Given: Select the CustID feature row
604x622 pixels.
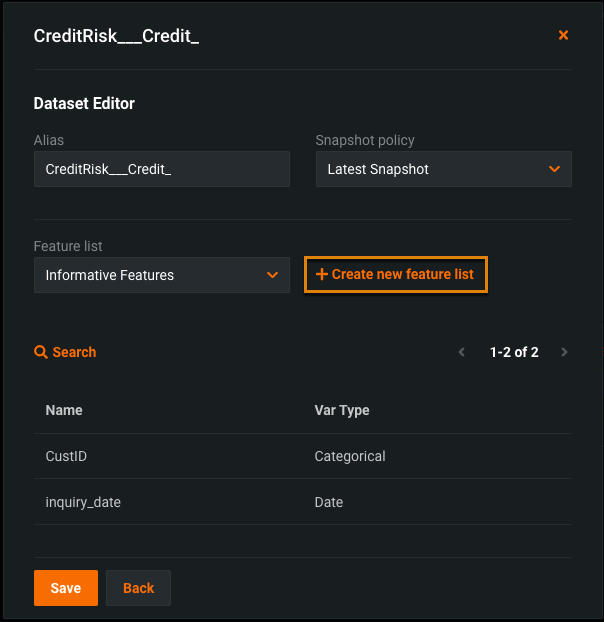Looking at the screenshot, I should coord(67,456).
